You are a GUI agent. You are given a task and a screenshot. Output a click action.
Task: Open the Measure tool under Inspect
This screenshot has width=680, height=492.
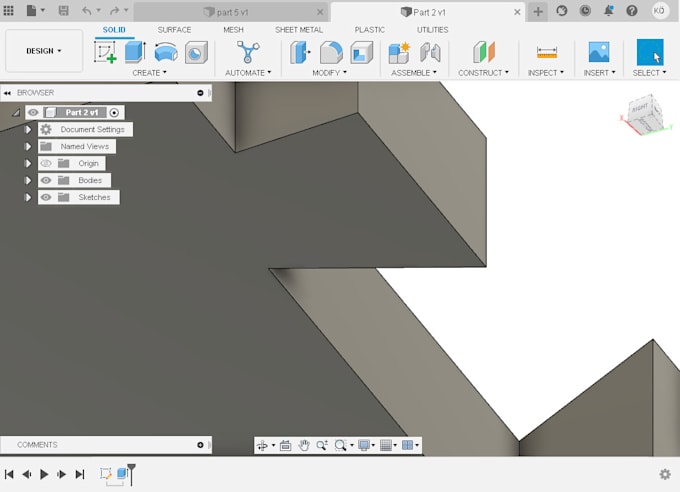click(546, 53)
